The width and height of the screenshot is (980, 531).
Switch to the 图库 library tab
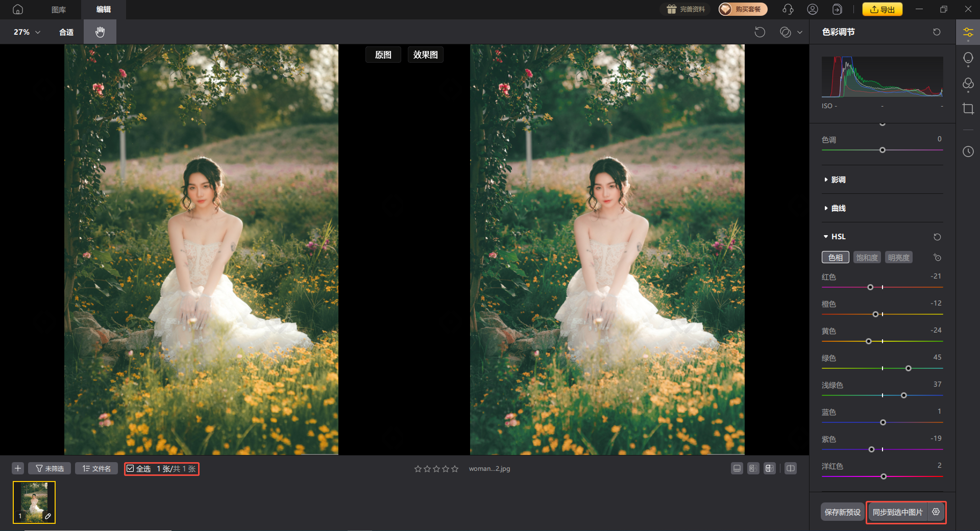click(x=59, y=10)
